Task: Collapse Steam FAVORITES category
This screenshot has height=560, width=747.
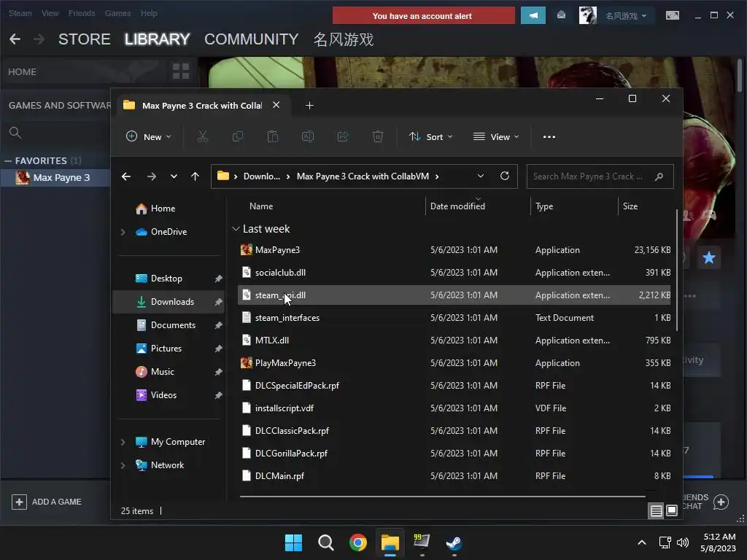Action: [8, 161]
